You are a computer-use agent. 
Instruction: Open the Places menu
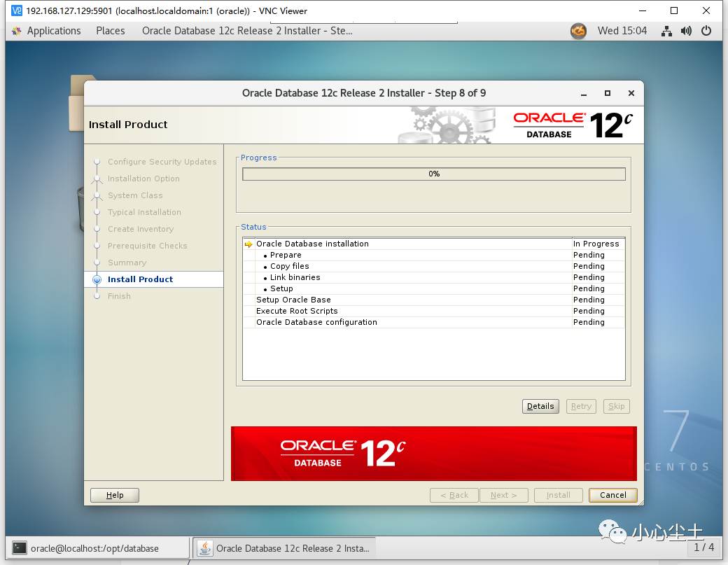(x=111, y=31)
